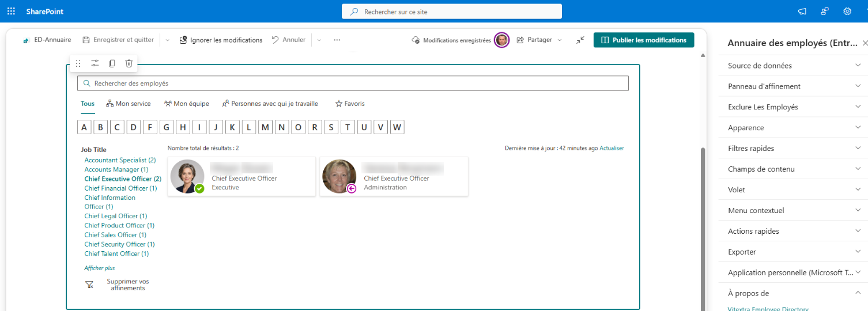Refine by Chief Legal Officer (1)
Image resolution: width=868 pixels, height=311 pixels.
tap(116, 216)
